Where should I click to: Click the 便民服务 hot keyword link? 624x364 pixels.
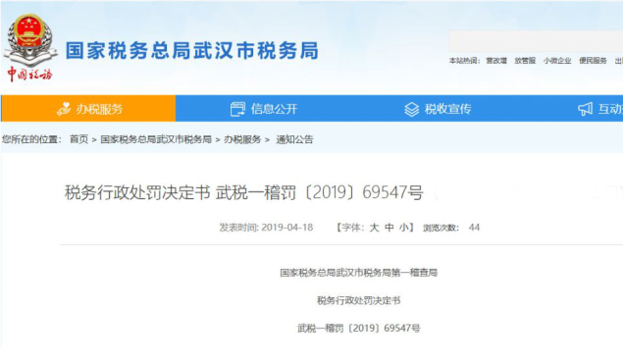pos(593,61)
